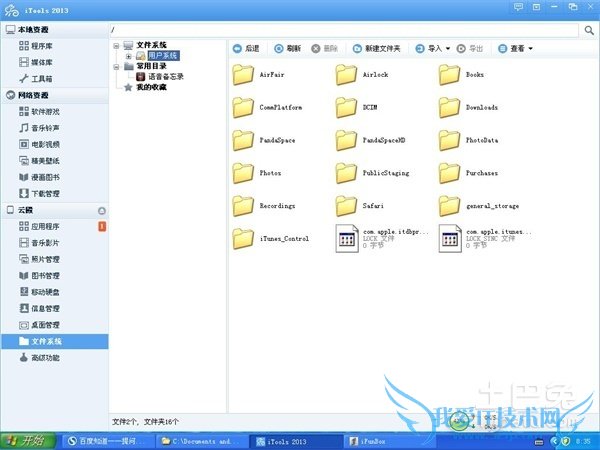Click the 高级功能 flask icon
600x450 pixels.
(x=24, y=357)
